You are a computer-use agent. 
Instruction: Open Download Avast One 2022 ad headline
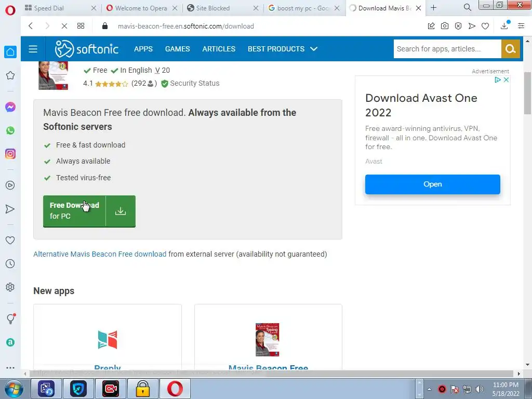(421, 105)
